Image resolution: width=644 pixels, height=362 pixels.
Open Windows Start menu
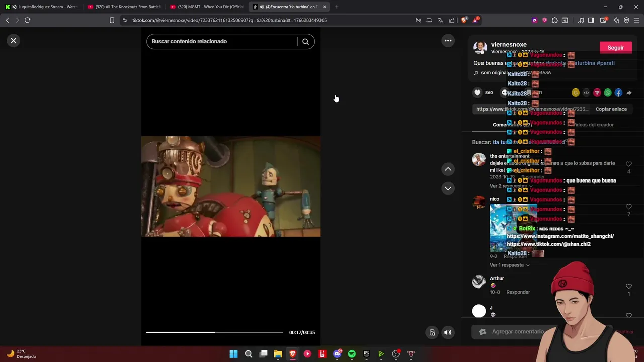(233, 354)
